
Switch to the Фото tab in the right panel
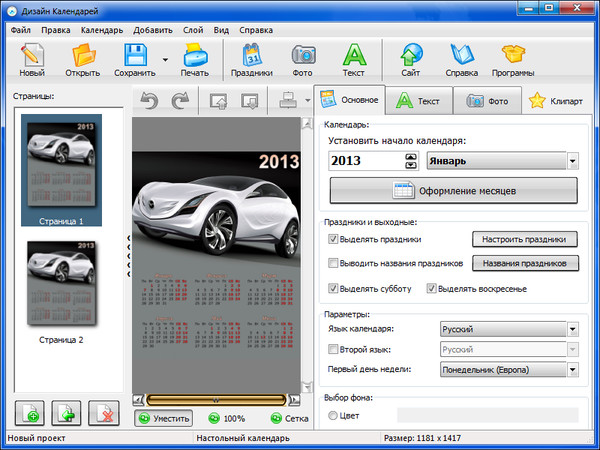coord(487,101)
